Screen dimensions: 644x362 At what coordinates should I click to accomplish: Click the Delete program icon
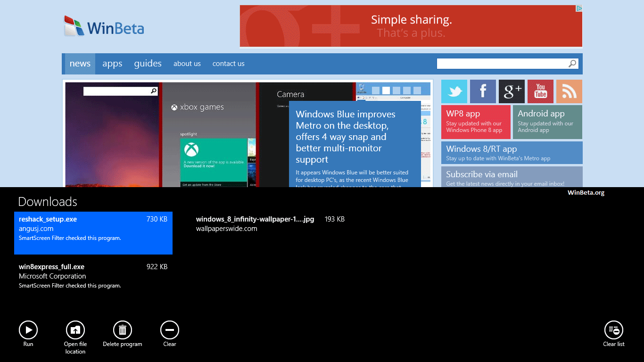(x=123, y=330)
